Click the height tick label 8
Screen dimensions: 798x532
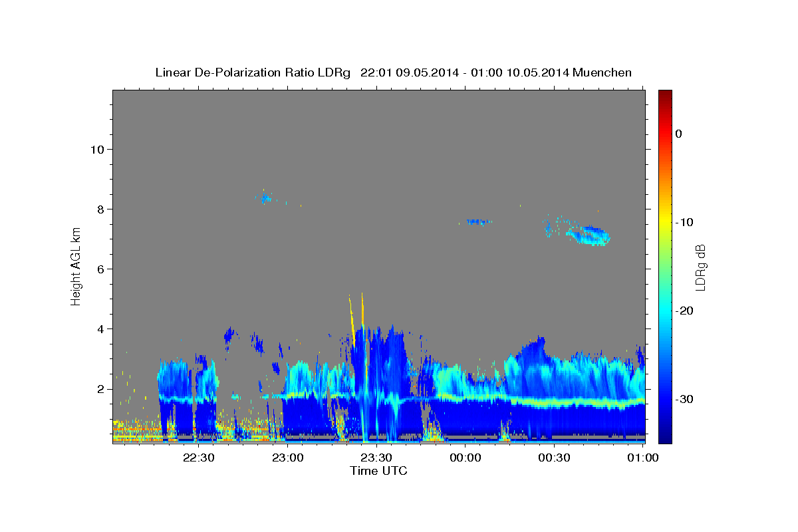[100, 209]
